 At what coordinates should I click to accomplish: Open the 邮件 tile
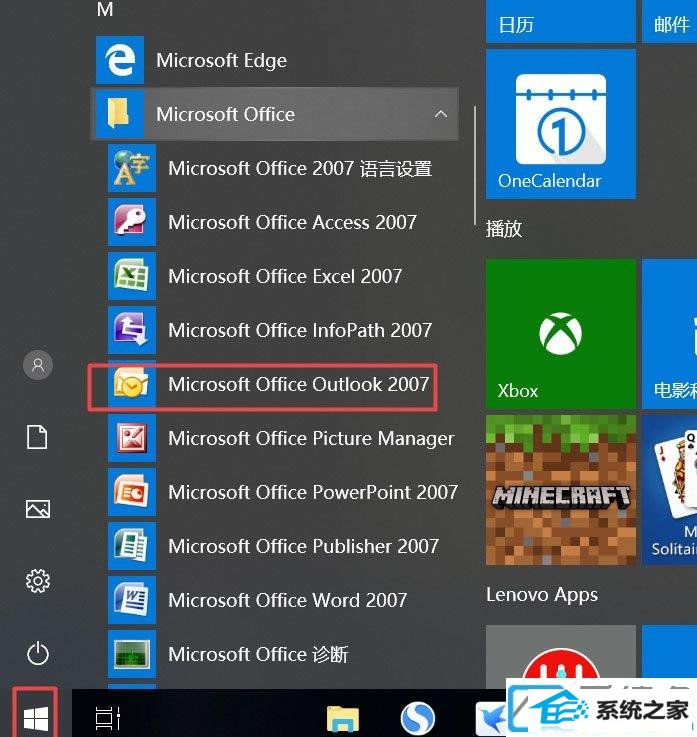point(670,22)
